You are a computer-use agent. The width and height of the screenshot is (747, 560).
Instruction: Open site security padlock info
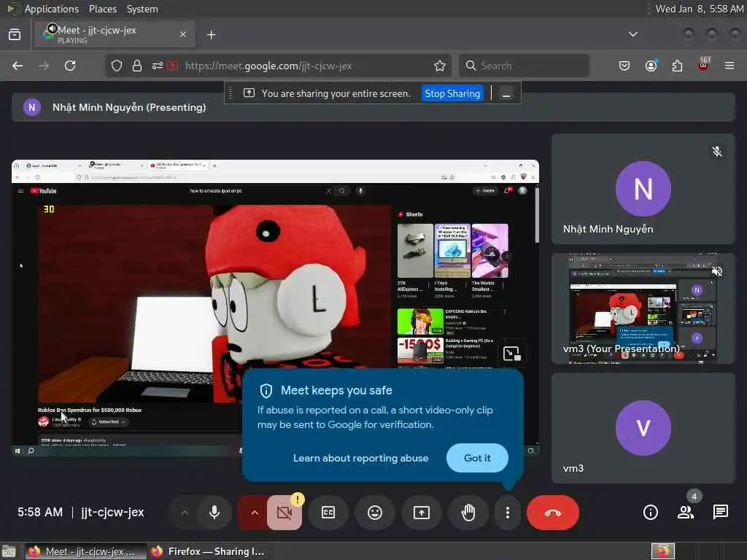point(137,66)
